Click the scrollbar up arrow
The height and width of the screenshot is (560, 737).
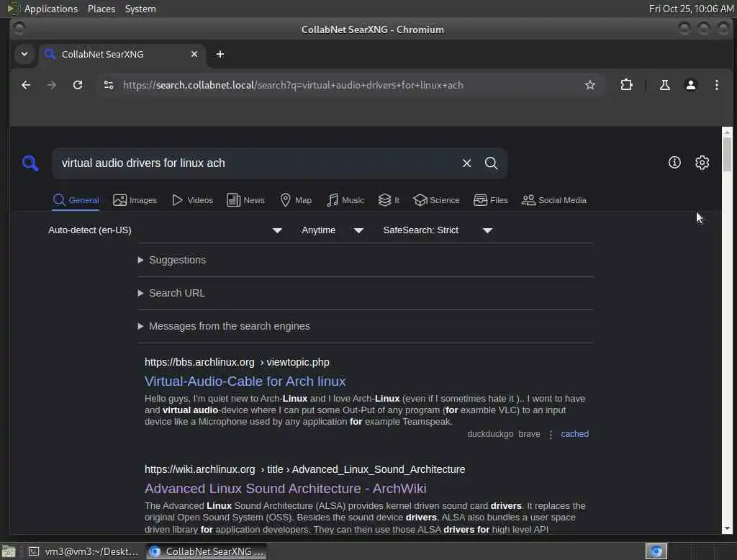click(x=727, y=132)
